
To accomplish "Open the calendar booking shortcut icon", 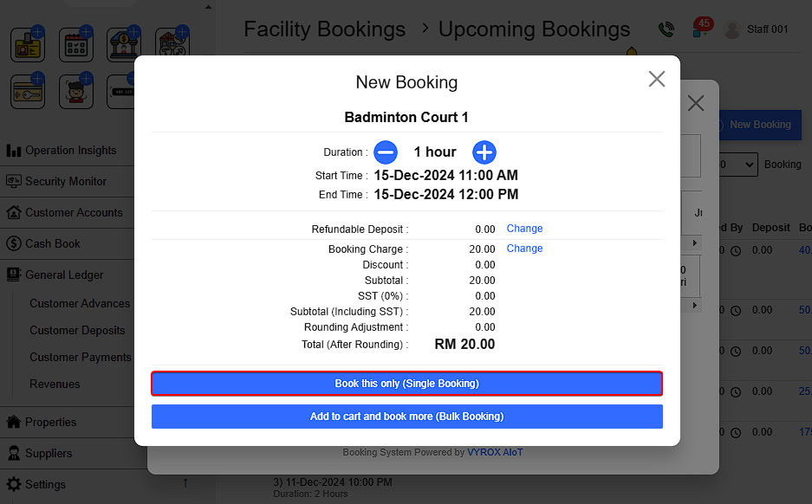I will click(x=76, y=44).
